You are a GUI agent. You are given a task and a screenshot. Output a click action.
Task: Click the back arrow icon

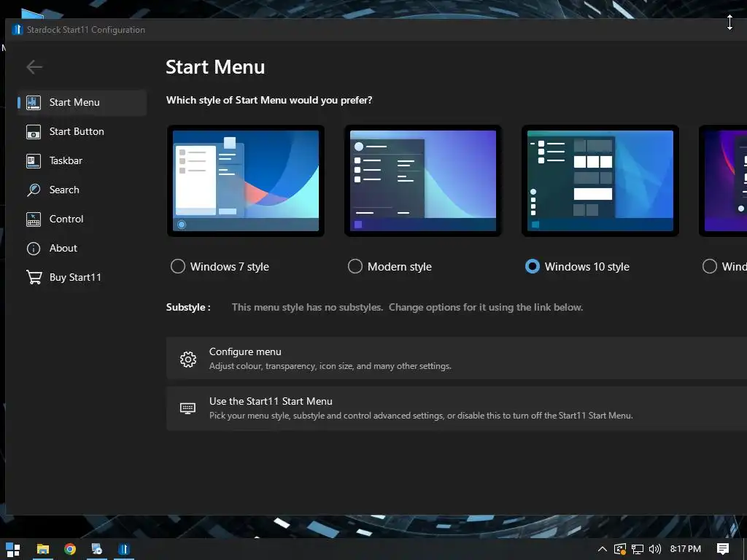pyautogui.click(x=34, y=67)
